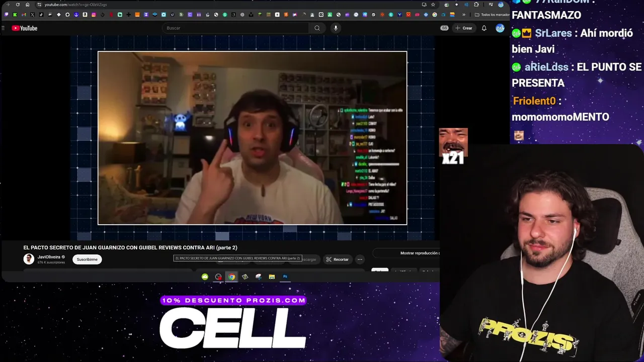The image size is (644, 362).
Task: Click the video title text
Action: (x=130, y=247)
